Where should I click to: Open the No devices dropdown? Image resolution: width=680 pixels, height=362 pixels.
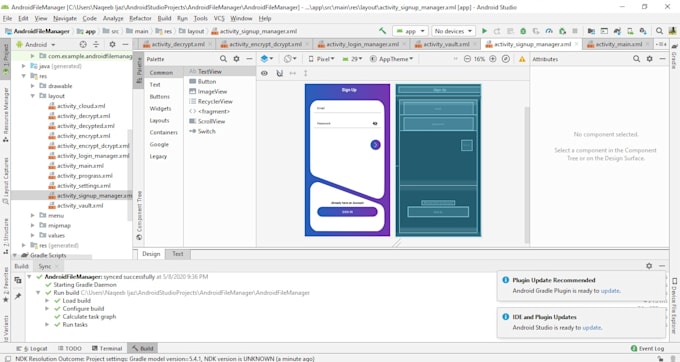[453, 31]
